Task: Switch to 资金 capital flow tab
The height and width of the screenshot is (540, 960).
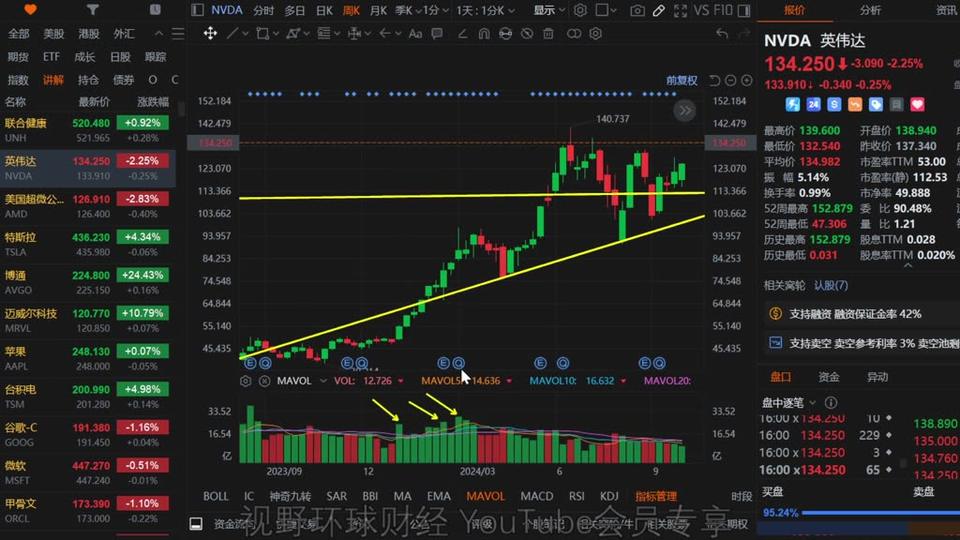Action: click(x=828, y=377)
